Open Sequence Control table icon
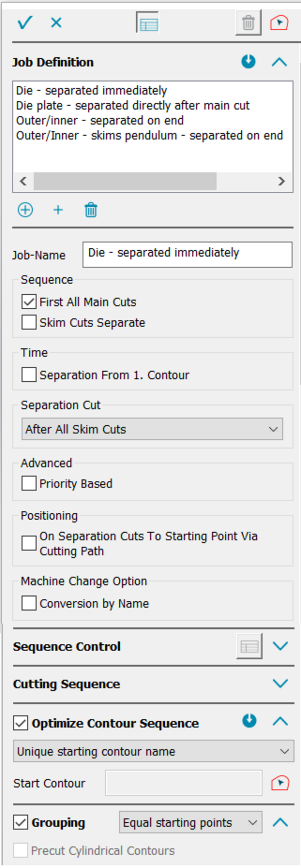This screenshot has width=301, height=868. click(x=249, y=646)
